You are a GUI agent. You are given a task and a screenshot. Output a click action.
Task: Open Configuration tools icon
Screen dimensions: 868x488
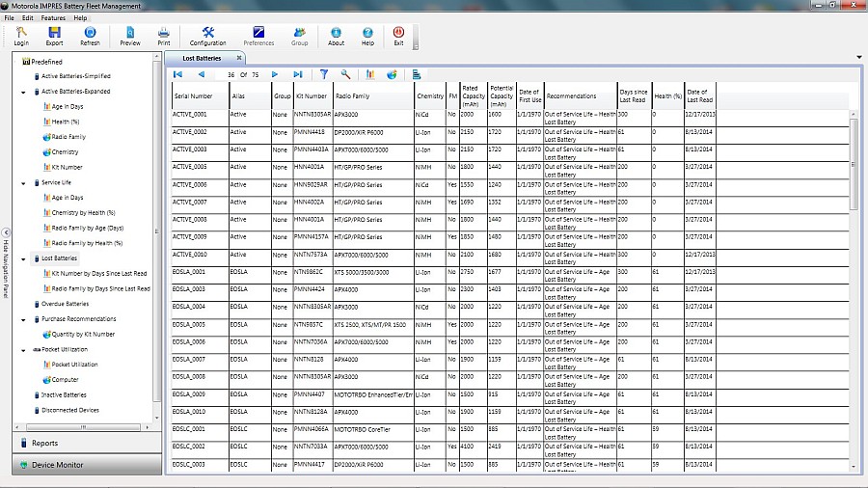pos(207,36)
